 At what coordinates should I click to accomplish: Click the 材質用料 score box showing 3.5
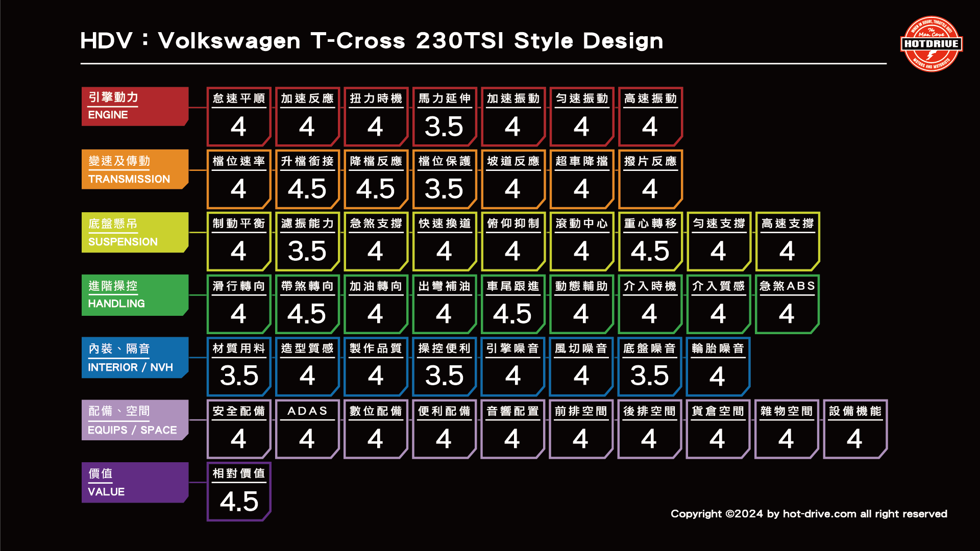[x=238, y=366]
